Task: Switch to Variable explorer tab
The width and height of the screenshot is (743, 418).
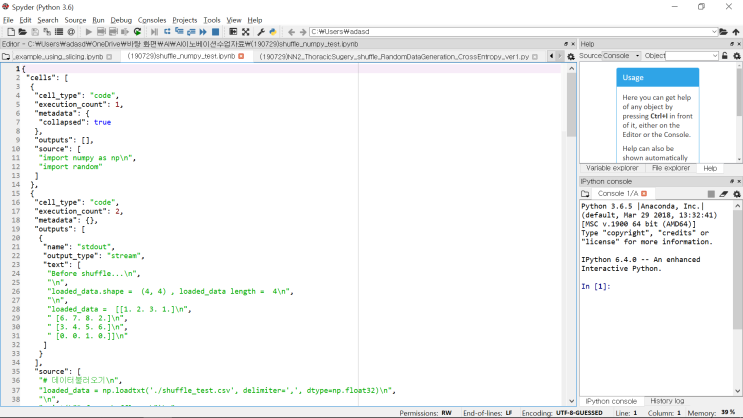Action: (x=612, y=168)
